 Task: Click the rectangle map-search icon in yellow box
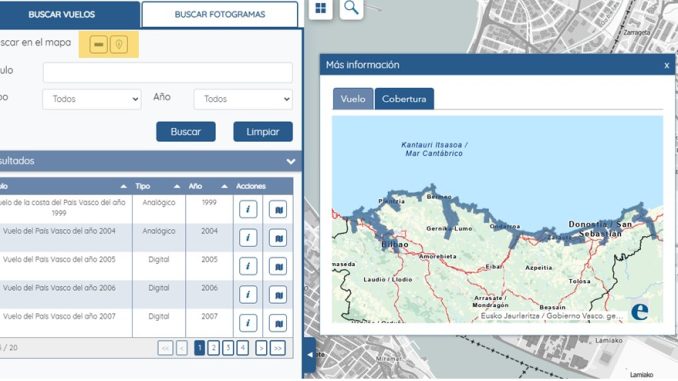click(x=99, y=45)
